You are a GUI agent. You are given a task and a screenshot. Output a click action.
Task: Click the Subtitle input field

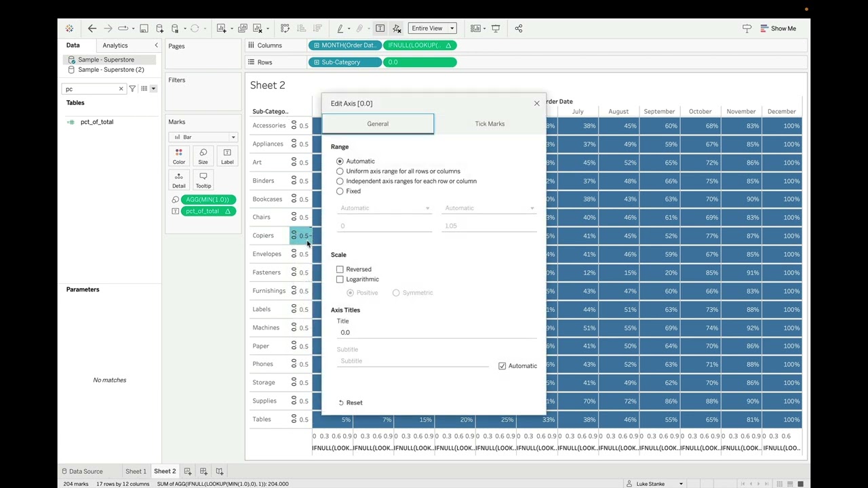point(412,361)
